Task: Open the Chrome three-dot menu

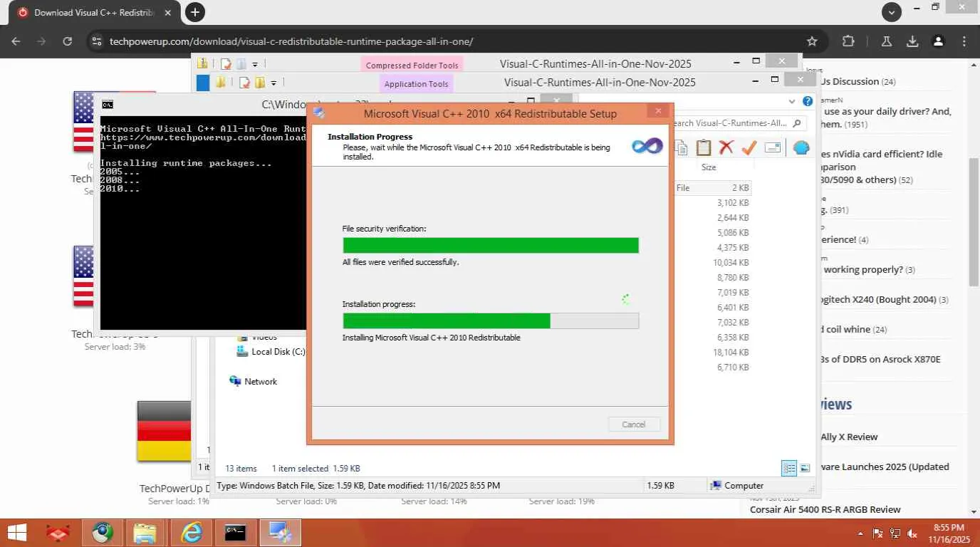Action: 964,41
